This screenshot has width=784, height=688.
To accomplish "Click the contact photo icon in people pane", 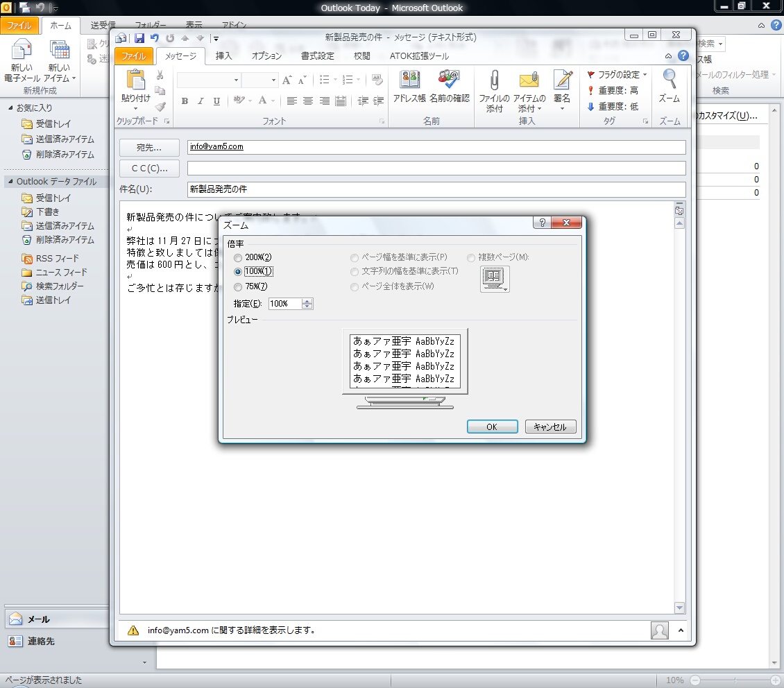I will point(660,630).
